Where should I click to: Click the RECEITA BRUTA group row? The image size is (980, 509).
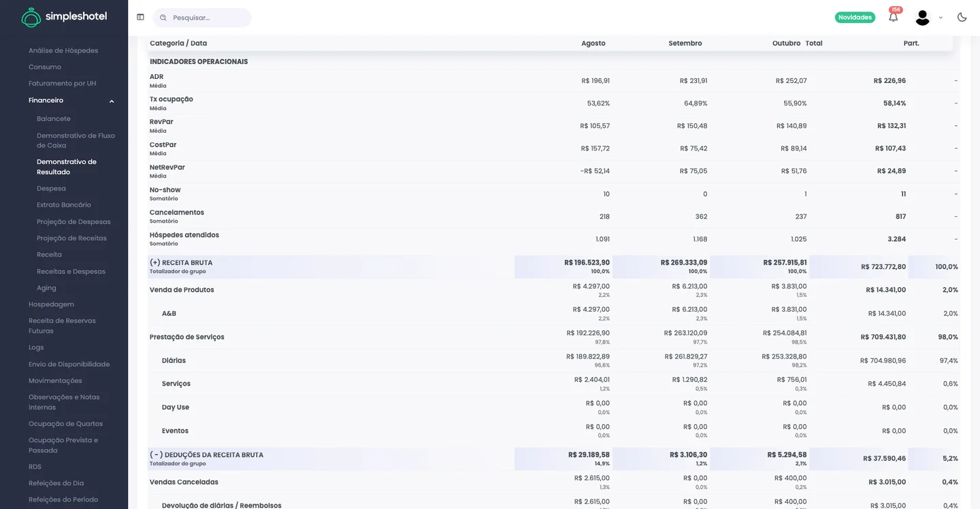point(554,267)
